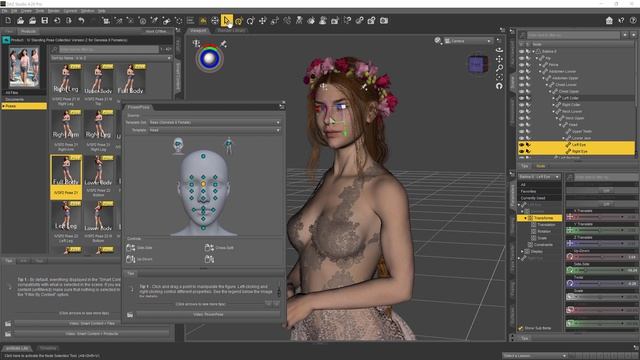Screen dimensions: 640x360
Task: Click the Undo arrow toolbar icon
Action: [x=81, y=20]
